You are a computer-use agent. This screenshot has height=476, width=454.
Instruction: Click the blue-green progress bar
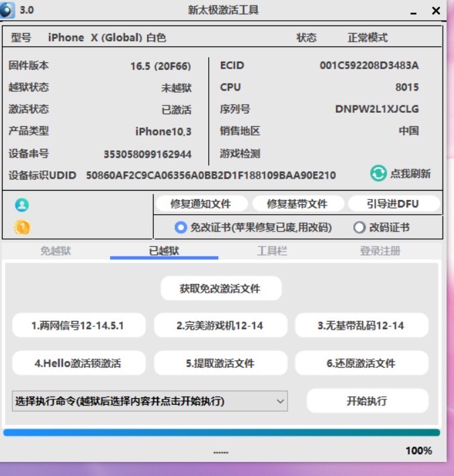(222, 432)
